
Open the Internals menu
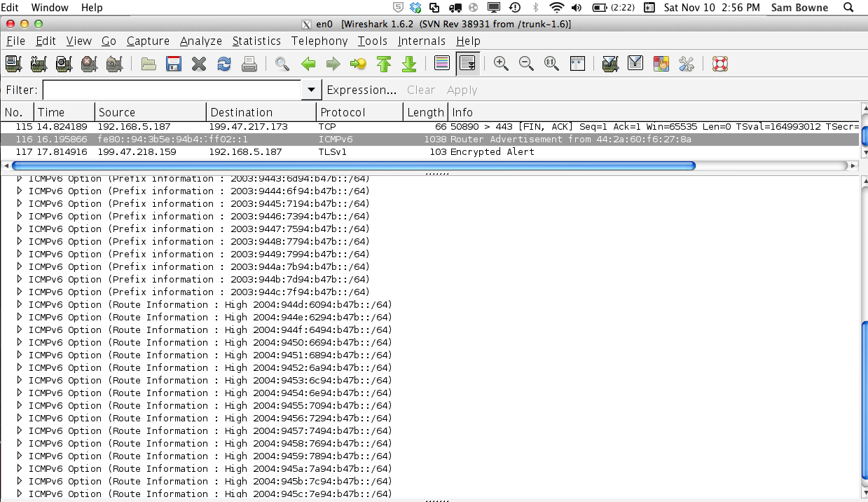click(x=422, y=41)
